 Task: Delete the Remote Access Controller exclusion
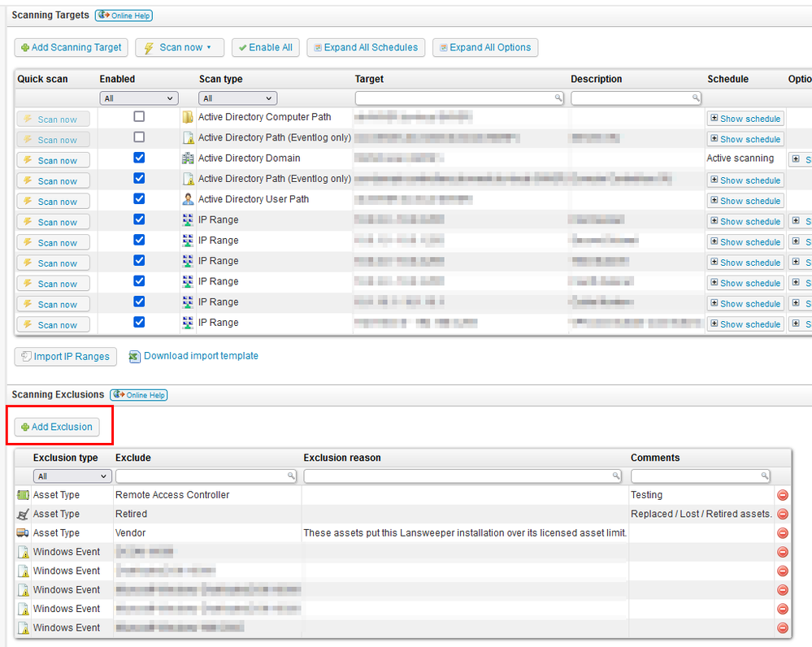783,495
